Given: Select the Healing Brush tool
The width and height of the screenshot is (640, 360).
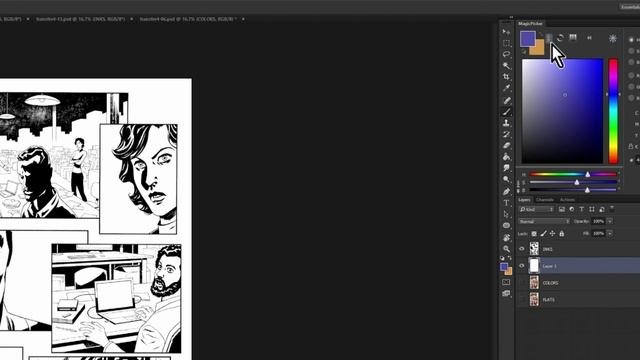Looking at the screenshot, I should point(506,100).
